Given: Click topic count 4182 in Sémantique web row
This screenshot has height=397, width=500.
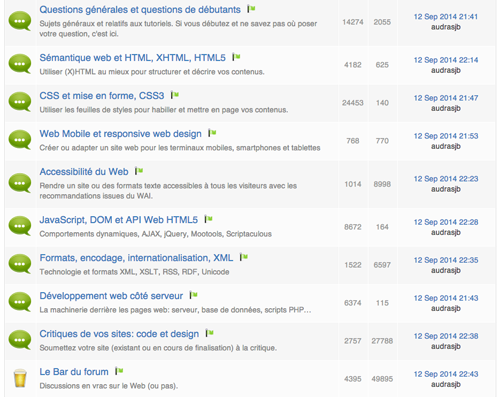Looking at the screenshot, I should [x=353, y=65].
